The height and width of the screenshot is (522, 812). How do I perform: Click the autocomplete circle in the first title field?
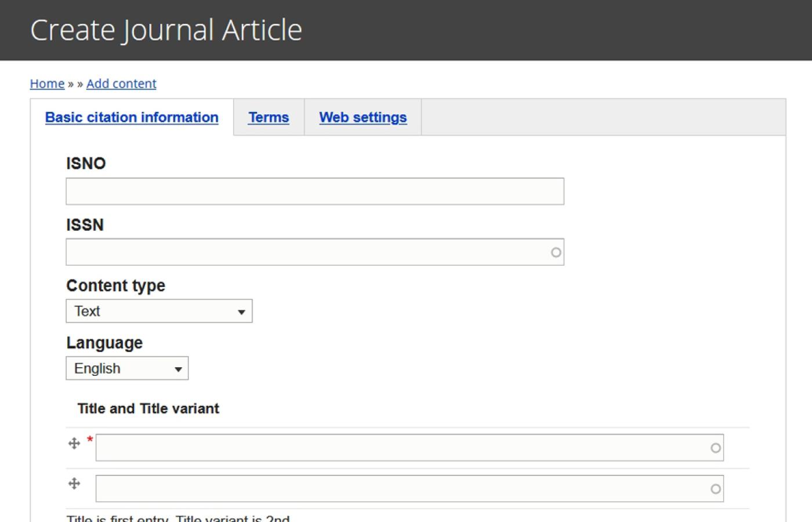[x=716, y=448]
